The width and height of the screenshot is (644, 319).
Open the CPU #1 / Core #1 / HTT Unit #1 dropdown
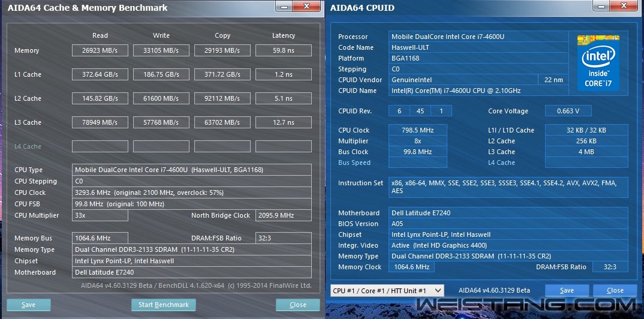[x=387, y=291]
